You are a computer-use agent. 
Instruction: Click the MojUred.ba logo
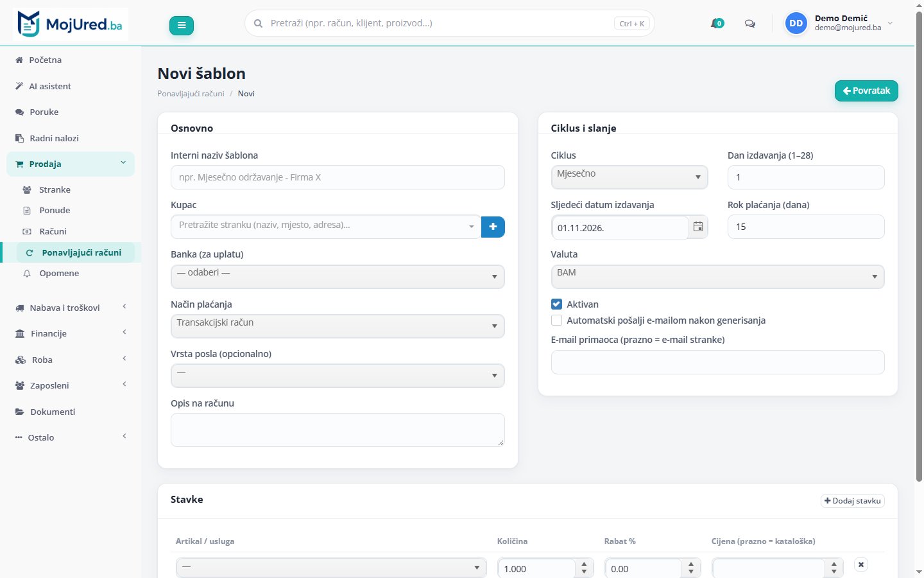[70, 24]
